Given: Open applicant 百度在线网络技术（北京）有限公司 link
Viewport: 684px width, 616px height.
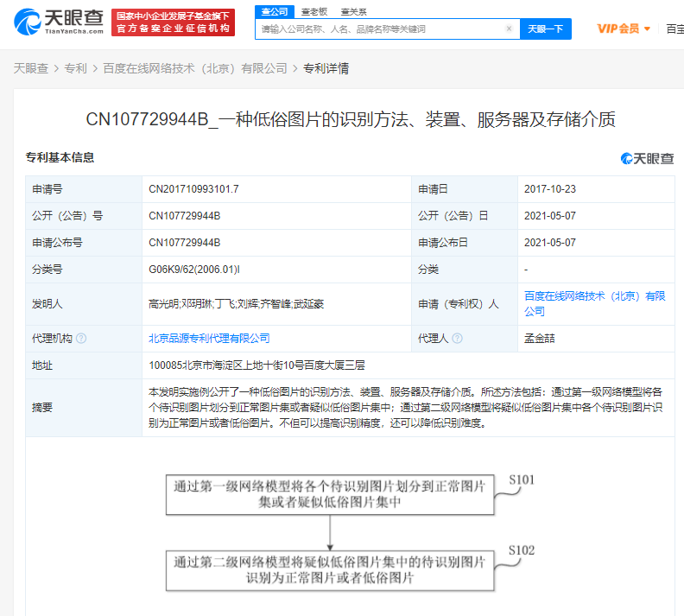Looking at the screenshot, I should 594,303.
